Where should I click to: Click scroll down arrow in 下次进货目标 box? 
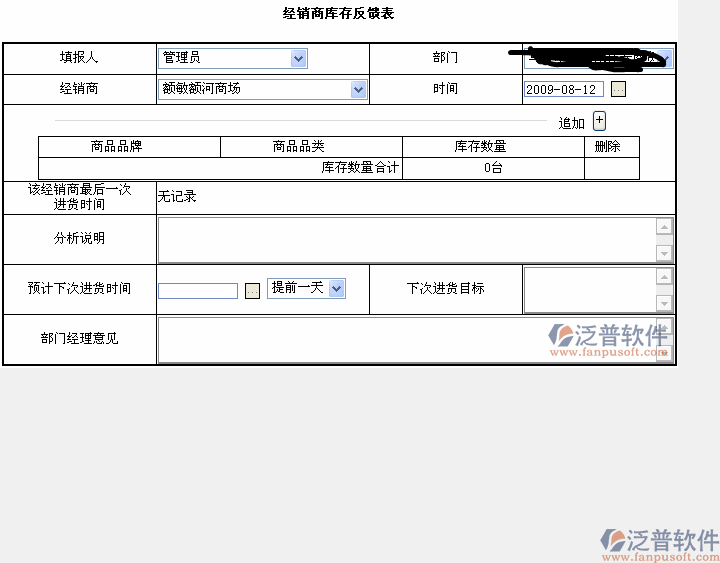(664, 303)
